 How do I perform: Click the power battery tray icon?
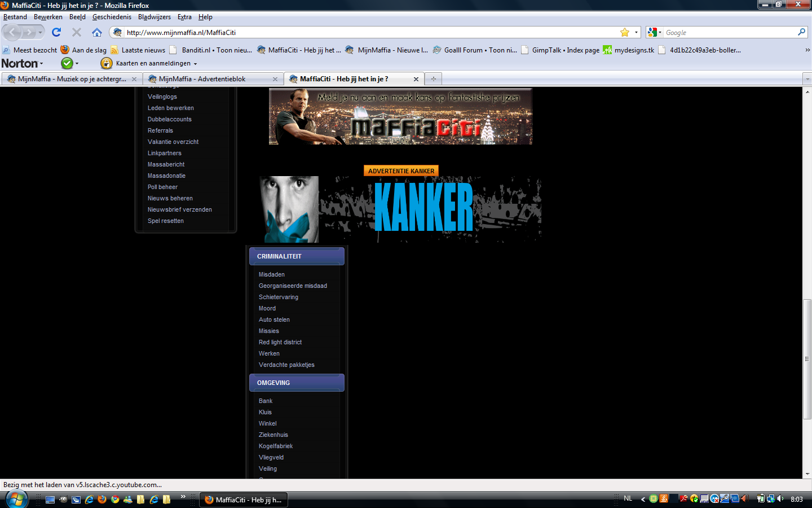(761, 498)
